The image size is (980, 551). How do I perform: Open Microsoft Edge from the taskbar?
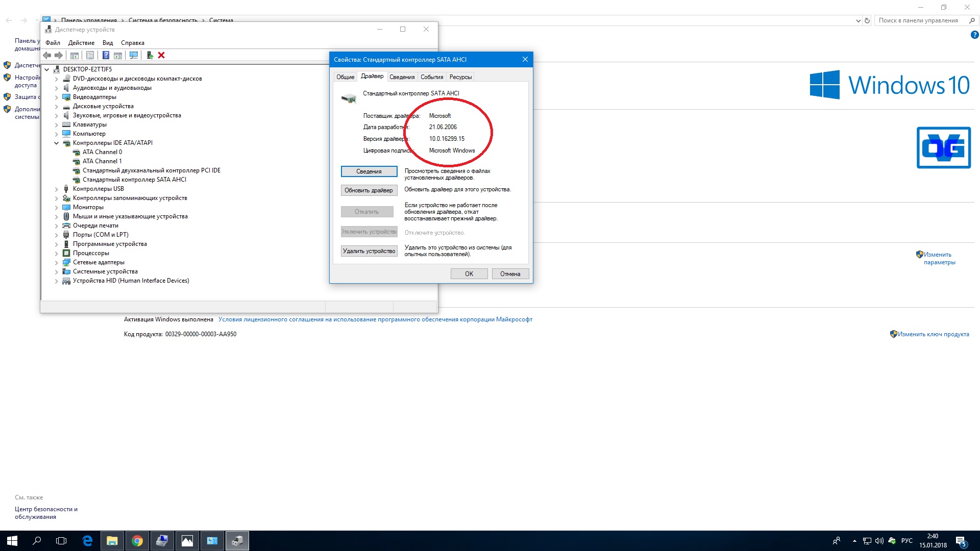(87, 541)
